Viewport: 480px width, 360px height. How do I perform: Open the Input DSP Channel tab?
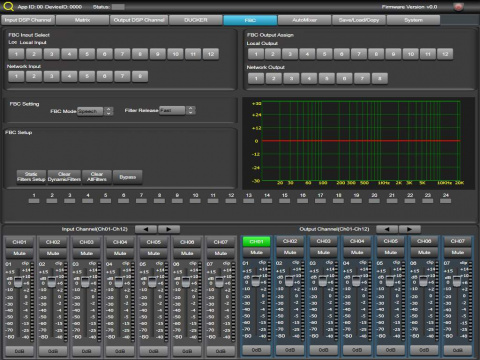pos(28,20)
